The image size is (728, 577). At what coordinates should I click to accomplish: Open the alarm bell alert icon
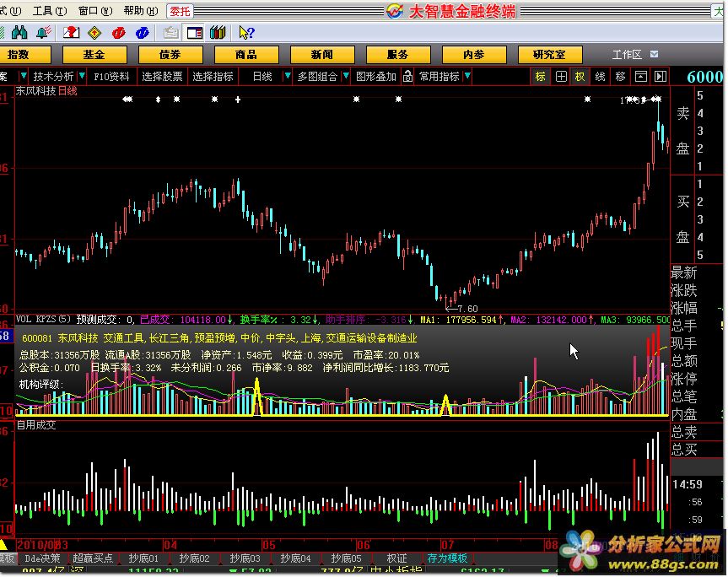point(43,33)
